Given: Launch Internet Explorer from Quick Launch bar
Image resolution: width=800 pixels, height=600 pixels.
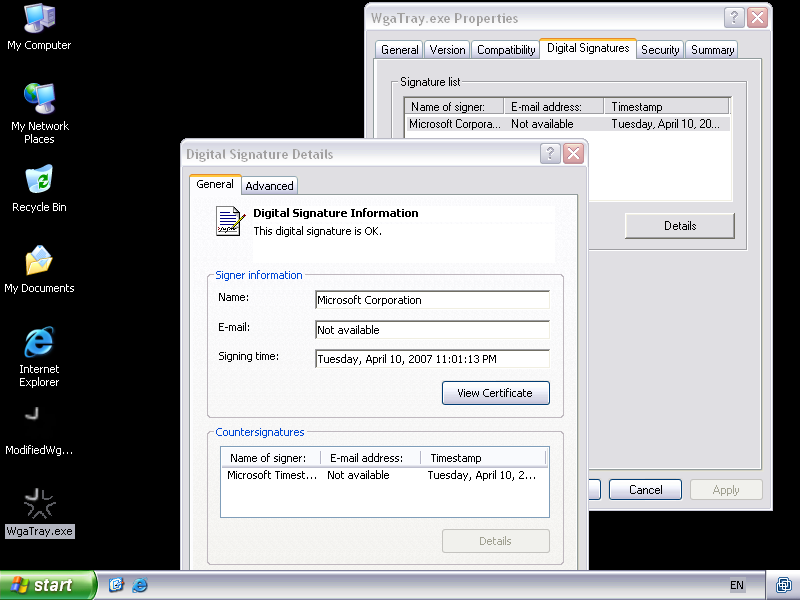Looking at the screenshot, I should tap(139, 585).
